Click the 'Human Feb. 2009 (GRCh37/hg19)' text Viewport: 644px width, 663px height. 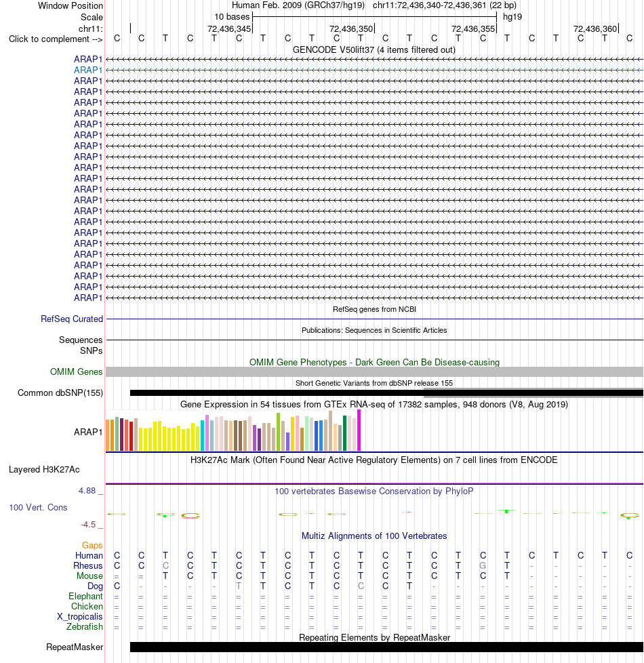click(x=298, y=5)
